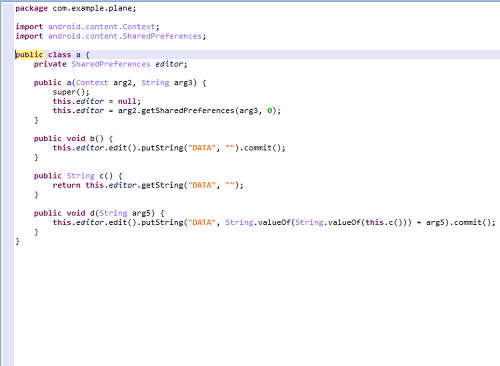Image resolution: width=500 pixels, height=366 pixels.
Task: Click the this.c() call in method d
Action: pyautogui.click(x=384, y=223)
